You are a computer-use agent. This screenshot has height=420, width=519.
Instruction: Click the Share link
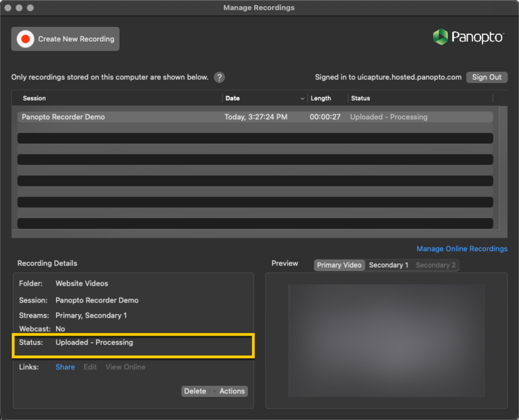click(65, 367)
